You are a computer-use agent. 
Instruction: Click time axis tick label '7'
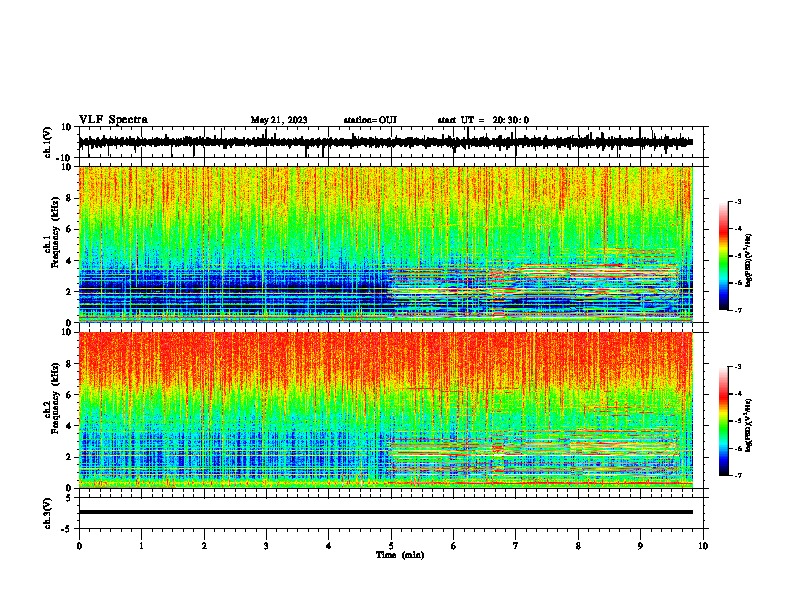(x=516, y=546)
